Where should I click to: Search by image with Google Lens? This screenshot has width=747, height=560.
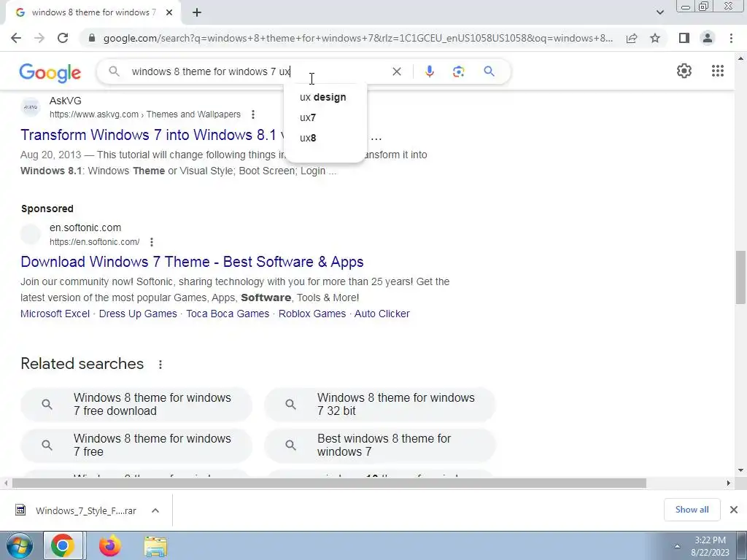[458, 71]
